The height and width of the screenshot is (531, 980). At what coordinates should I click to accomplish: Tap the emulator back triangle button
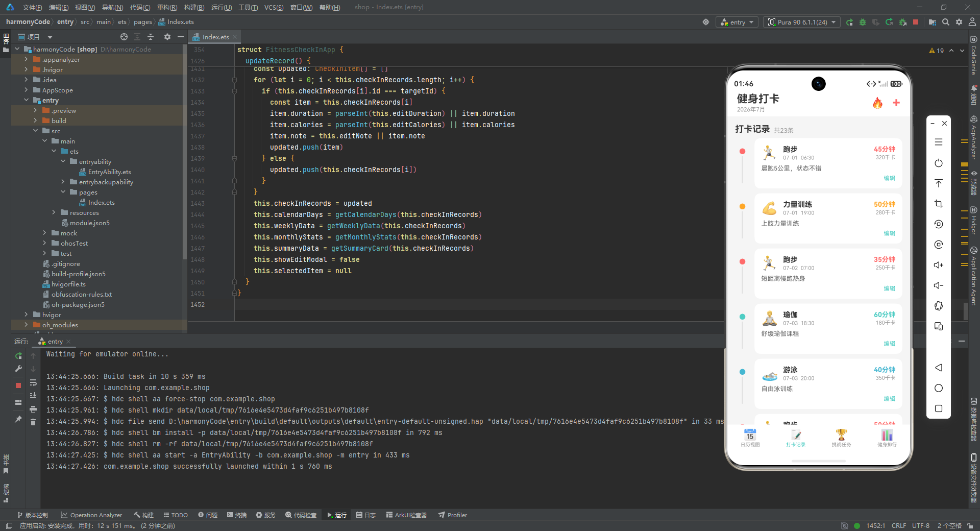tap(939, 368)
